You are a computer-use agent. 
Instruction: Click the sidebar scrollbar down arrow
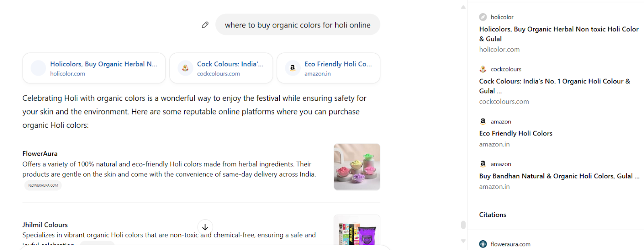pyautogui.click(x=463, y=241)
